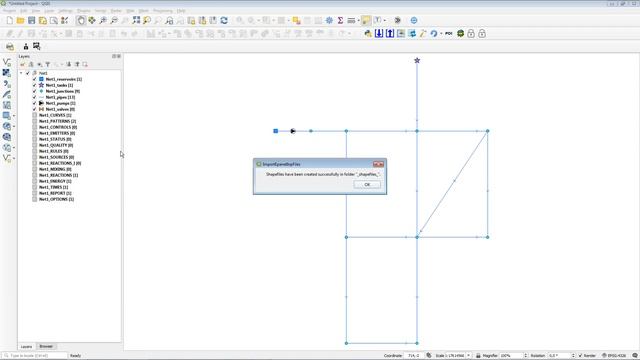The image size is (640, 360).
Task: Collapse the Net1 group in Layers panel
Action: point(21,73)
